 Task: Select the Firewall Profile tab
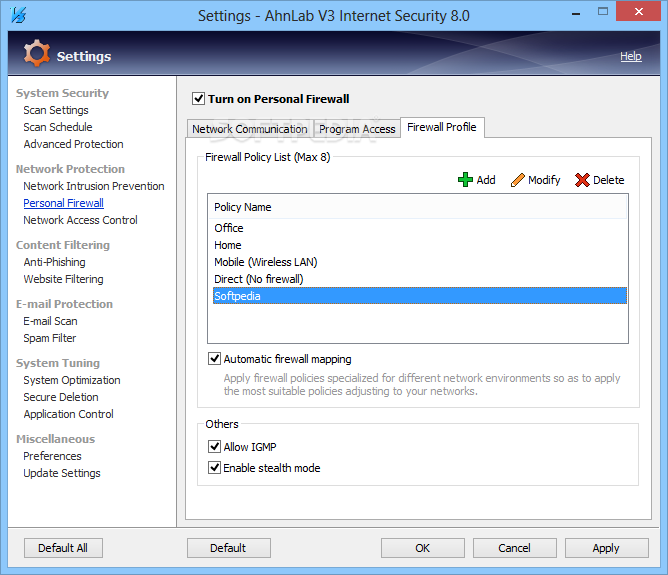point(442,127)
